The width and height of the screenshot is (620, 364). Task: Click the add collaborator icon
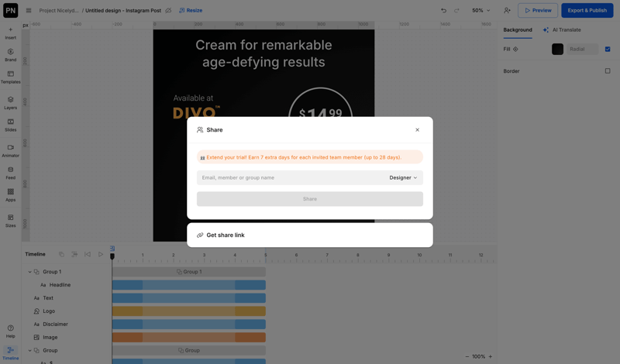pyautogui.click(x=507, y=10)
